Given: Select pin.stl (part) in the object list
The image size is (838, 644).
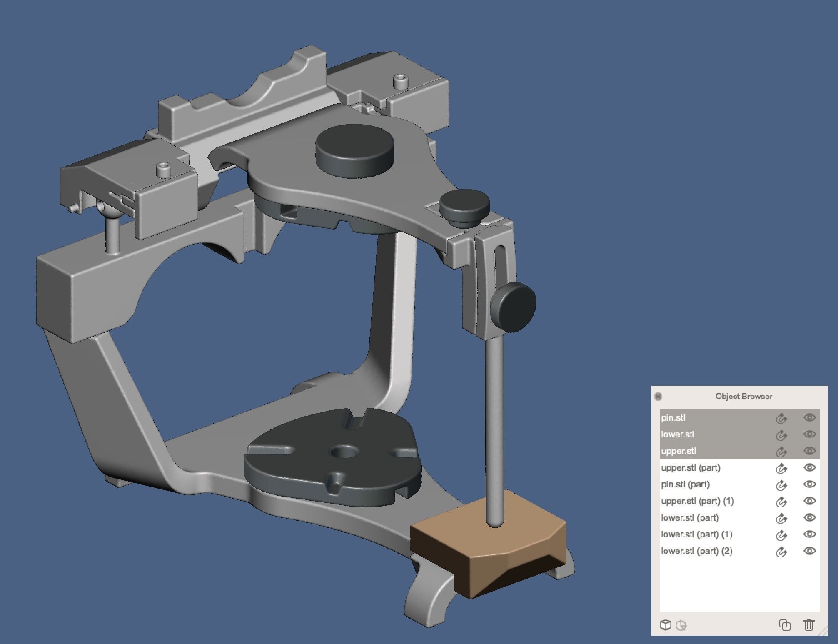Looking at the screenshot, I should pyautogui.click(x=685, y=484).
